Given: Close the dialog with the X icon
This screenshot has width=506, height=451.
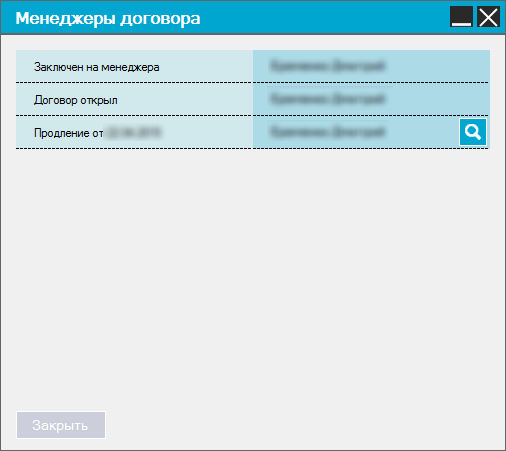Looking at the screenshot, I should 488,17.
